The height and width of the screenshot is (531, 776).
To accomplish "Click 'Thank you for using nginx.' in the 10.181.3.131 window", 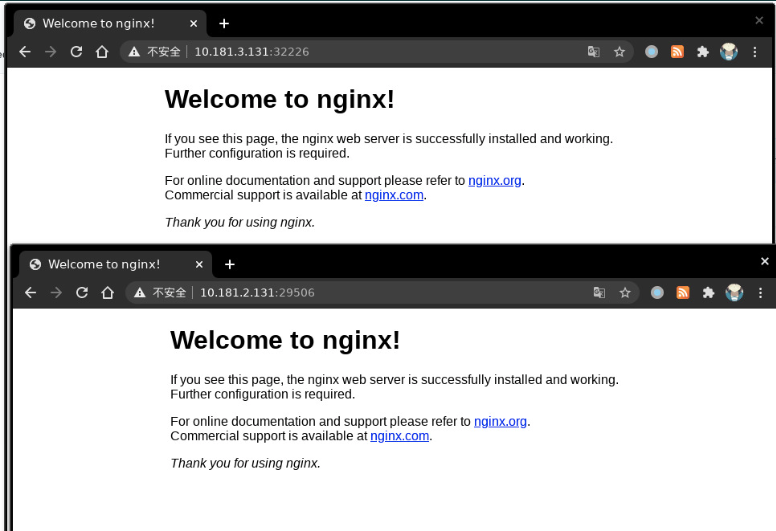I will click(x=240, y=223).
